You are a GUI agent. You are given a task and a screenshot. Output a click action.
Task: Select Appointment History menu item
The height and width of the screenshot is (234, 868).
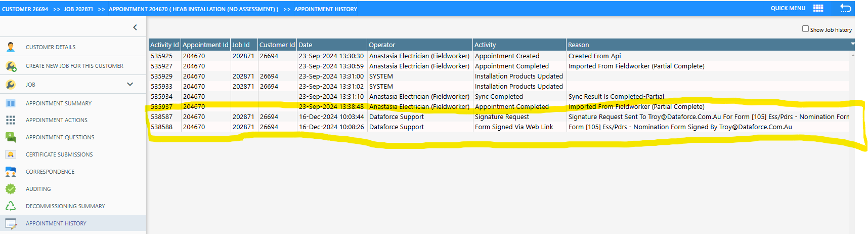click(56, 223)
